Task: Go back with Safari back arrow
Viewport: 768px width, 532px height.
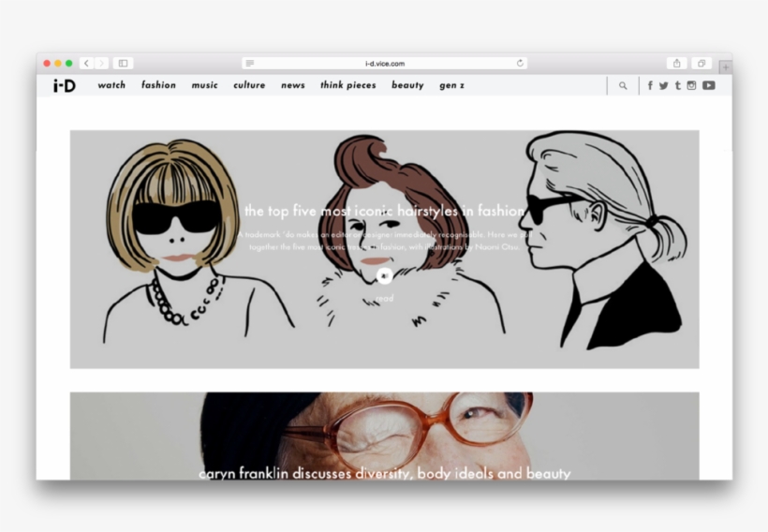Action: tap(87, 63)
